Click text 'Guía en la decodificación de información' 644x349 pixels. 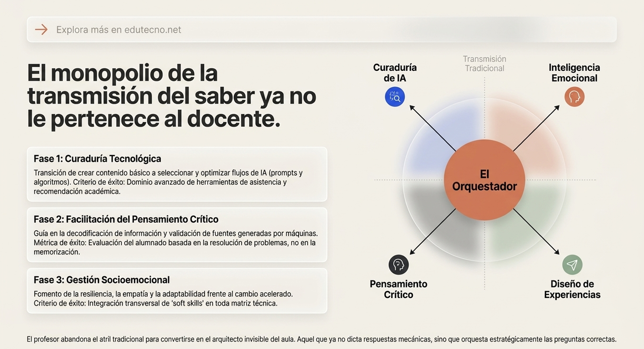[176, 243]
